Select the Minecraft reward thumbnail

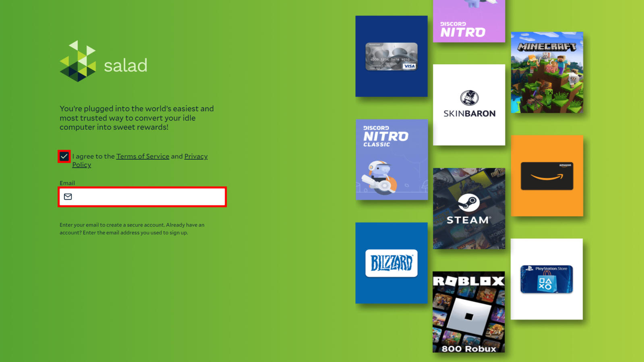547,72
